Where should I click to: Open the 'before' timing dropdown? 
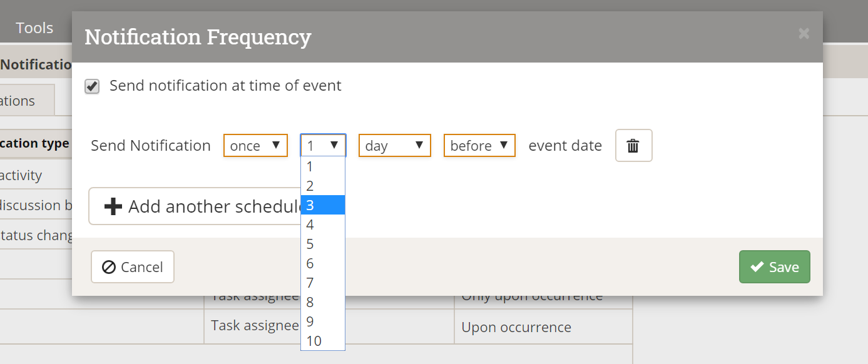(479, 146)
